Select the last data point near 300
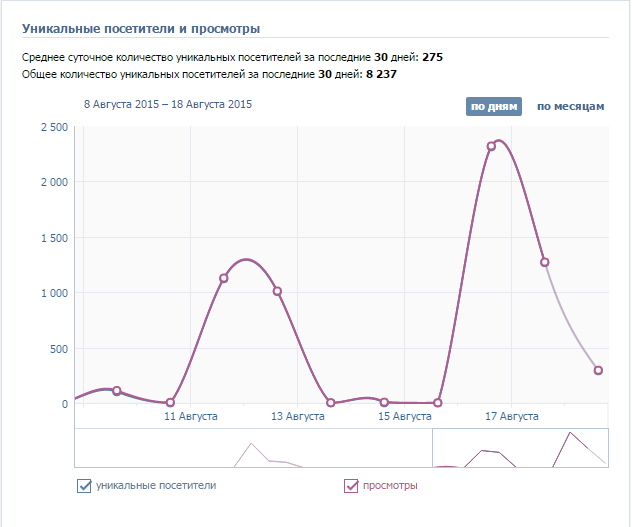 [x=598, y=370]
